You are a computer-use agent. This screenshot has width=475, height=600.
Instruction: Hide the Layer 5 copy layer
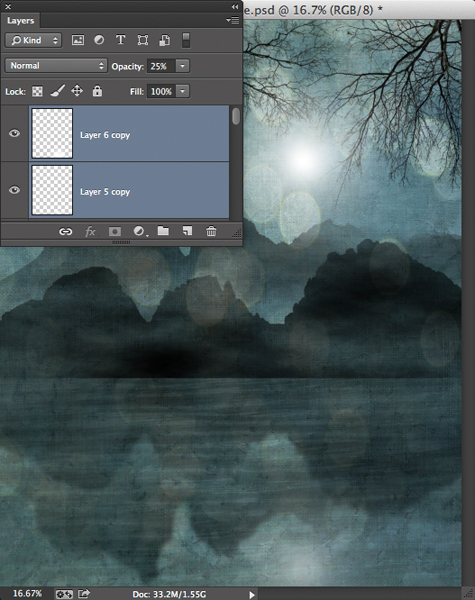15,190
